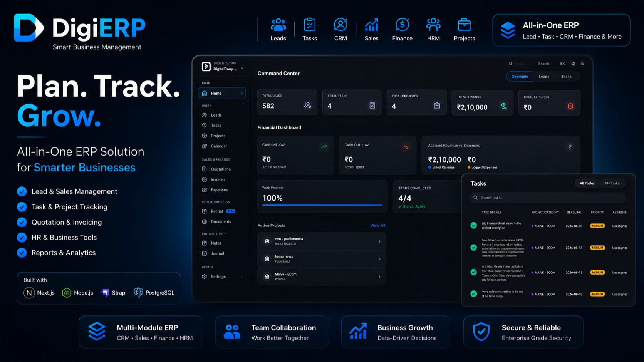This screenshot has height=362, width=644.
Task: Toggle the check on "In product Details" task
Action: pyautogui.click(x=473, y=272)
